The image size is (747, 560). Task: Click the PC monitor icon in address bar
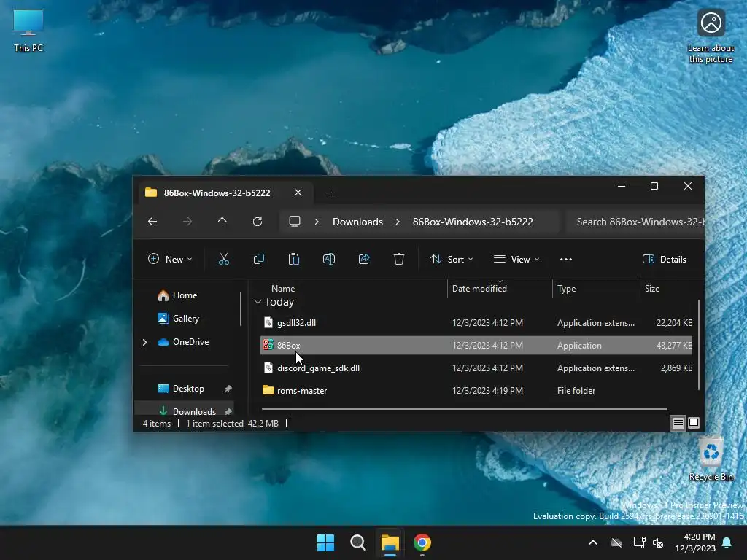coord(295,222)
